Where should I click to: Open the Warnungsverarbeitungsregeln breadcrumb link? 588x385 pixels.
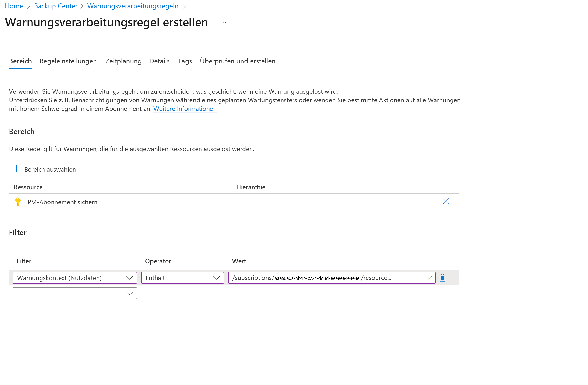coord(133,6)
